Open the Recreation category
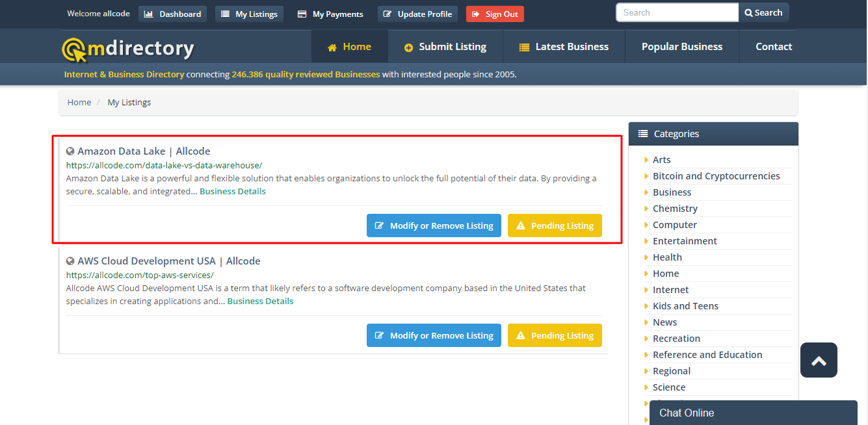The image size is (868, 425). click(x=677, y=339)
